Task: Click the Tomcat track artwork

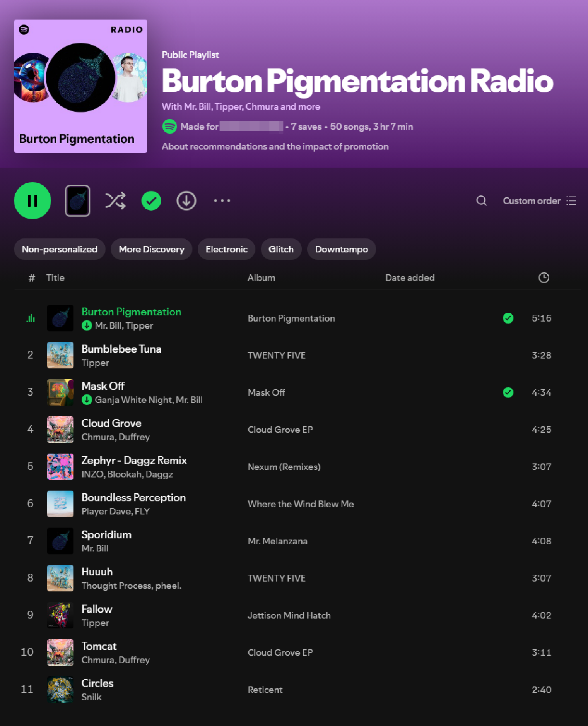Action: tap(60, 652)
